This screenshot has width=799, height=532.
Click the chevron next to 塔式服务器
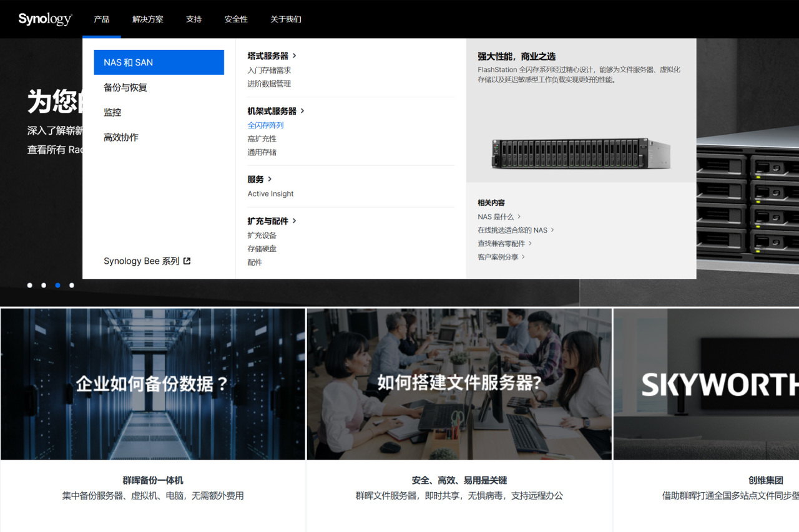point(295,56)
